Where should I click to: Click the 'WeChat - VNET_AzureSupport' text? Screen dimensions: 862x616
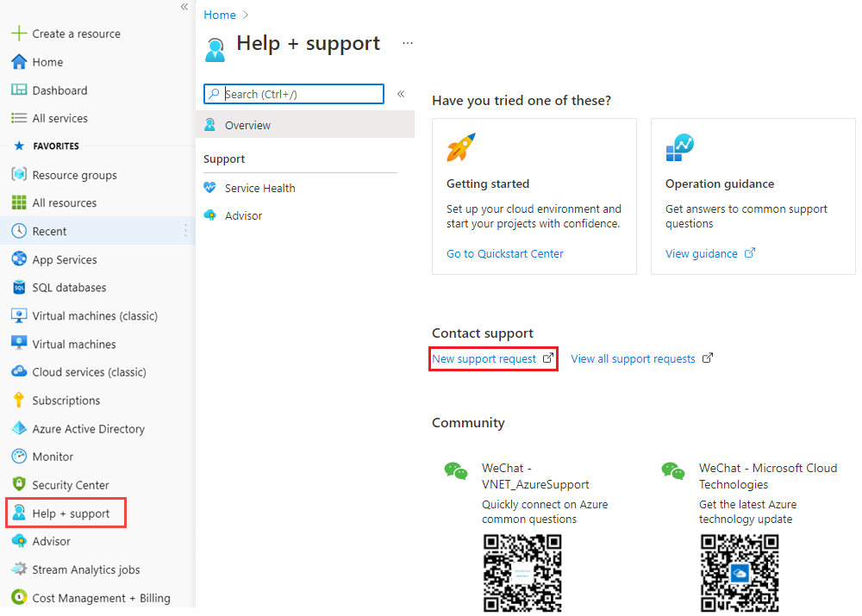coord(535,476)
